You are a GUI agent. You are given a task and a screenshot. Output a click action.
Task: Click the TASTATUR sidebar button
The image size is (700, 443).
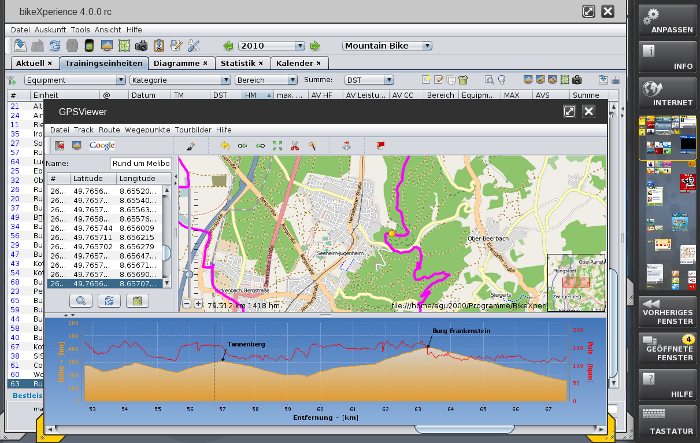(x=667, y=422)
